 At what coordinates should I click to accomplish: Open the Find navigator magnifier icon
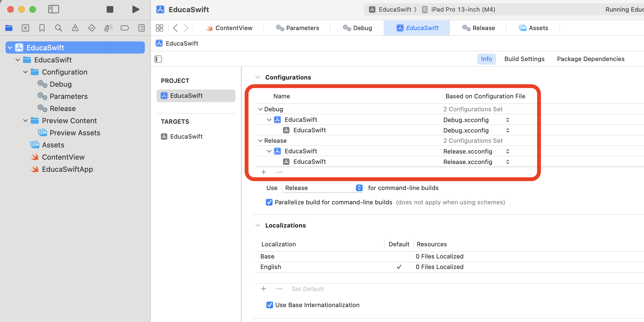[58, 28]
